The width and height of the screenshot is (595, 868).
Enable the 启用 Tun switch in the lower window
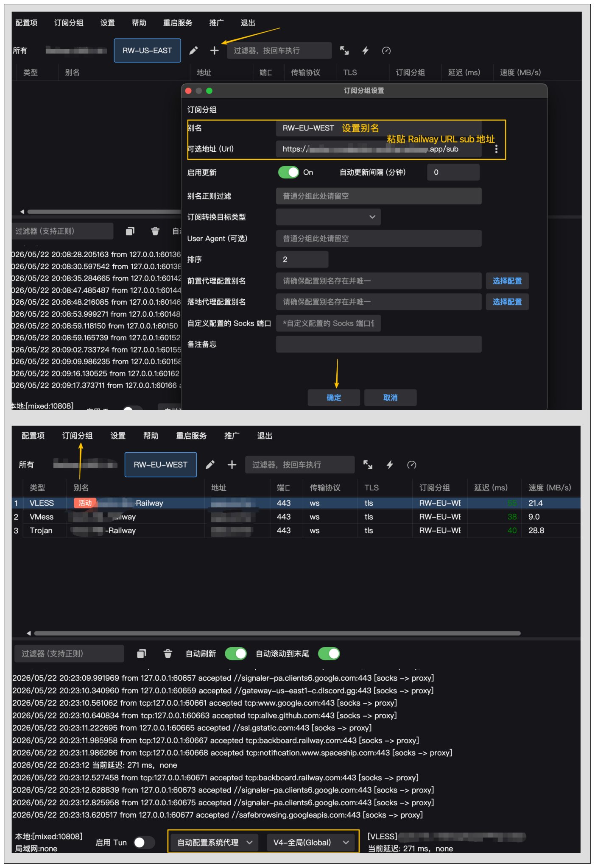144,842
